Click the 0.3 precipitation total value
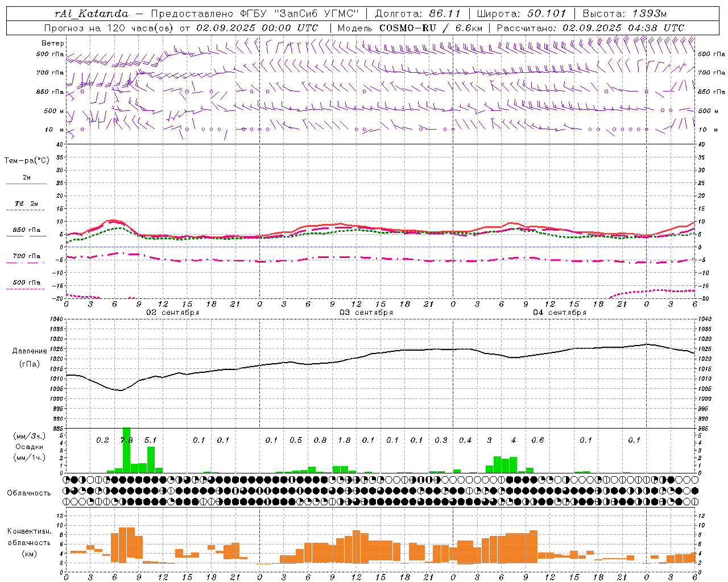 coord(441,440)
